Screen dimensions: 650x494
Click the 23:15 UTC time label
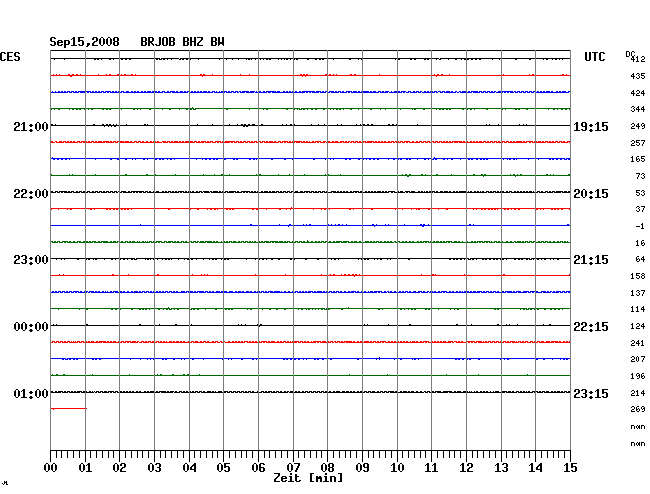[x=591, y=393]
